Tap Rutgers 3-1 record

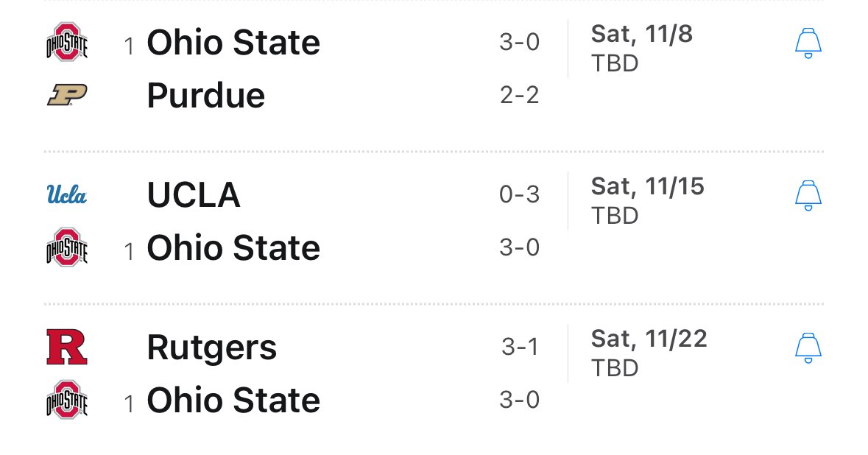point(520,347)
